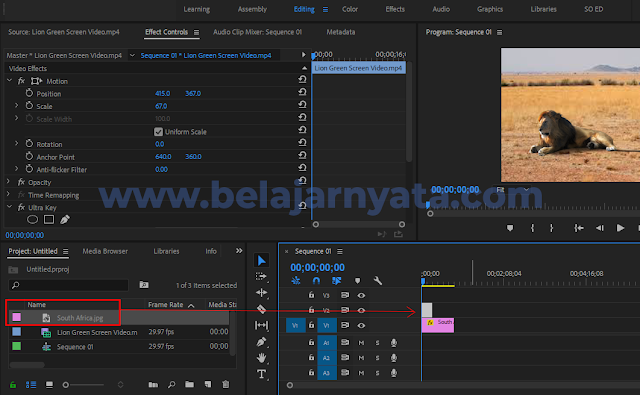Expand Anti-flicker Filter options
Image resolution: width=640 pixels, height=395 pixels.
coord(16,169)
